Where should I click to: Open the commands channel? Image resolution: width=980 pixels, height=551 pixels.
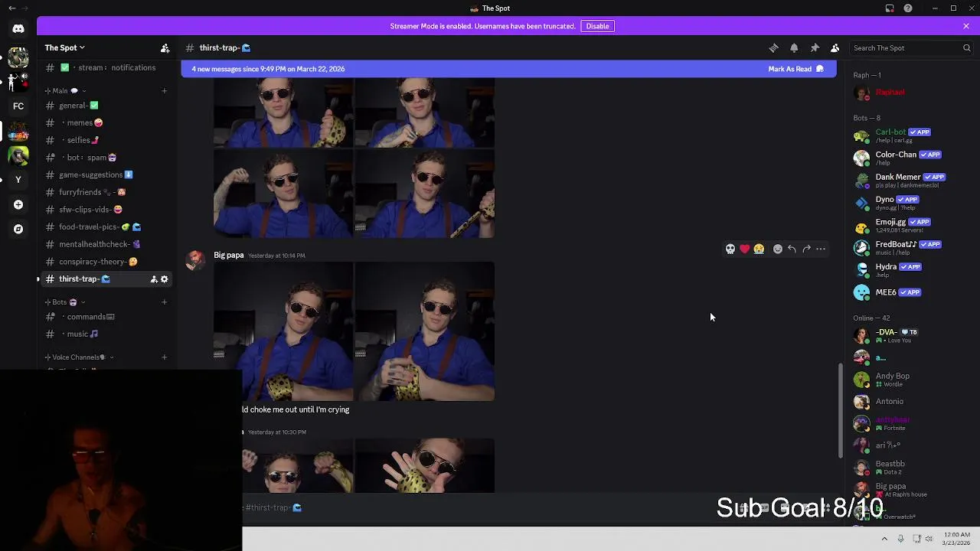pos(106,317)
